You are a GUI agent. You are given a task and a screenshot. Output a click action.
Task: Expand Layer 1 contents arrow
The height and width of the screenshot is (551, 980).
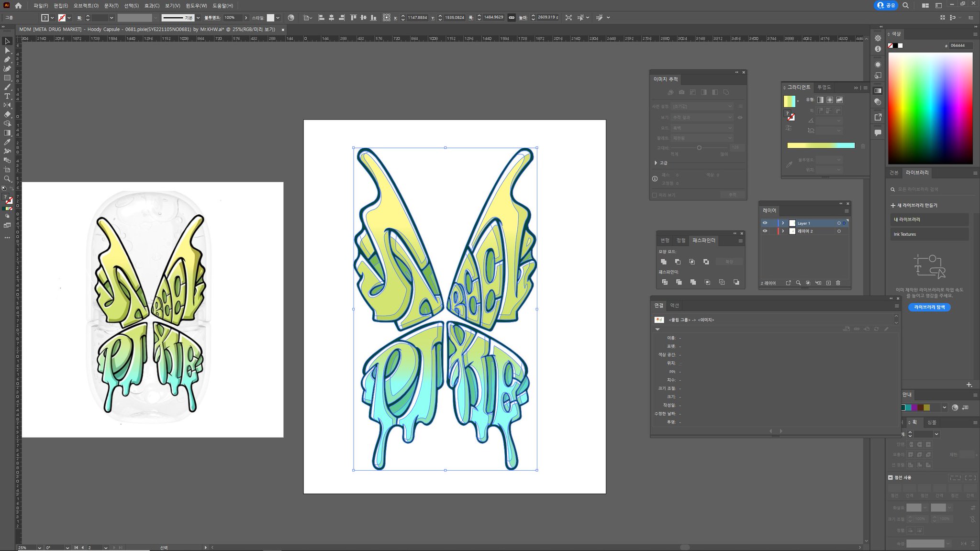coord(783,223)
